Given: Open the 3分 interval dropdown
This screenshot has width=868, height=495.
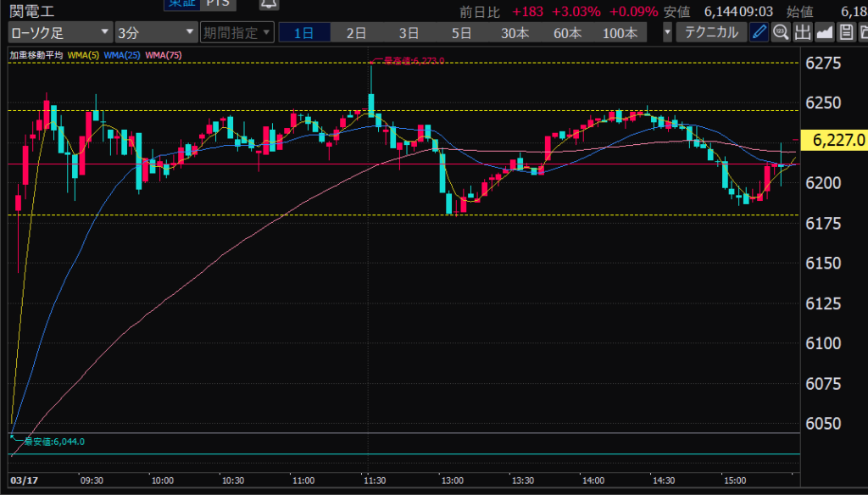Looking at the screenshot, I should pyautogui.click(x=155, y=33).
